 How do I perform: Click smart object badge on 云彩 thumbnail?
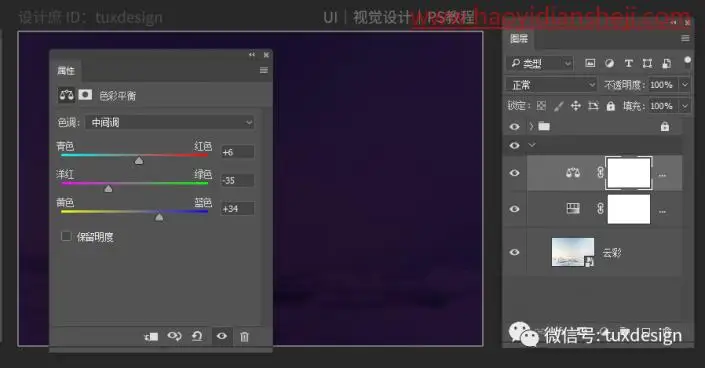tap(589, 261)
